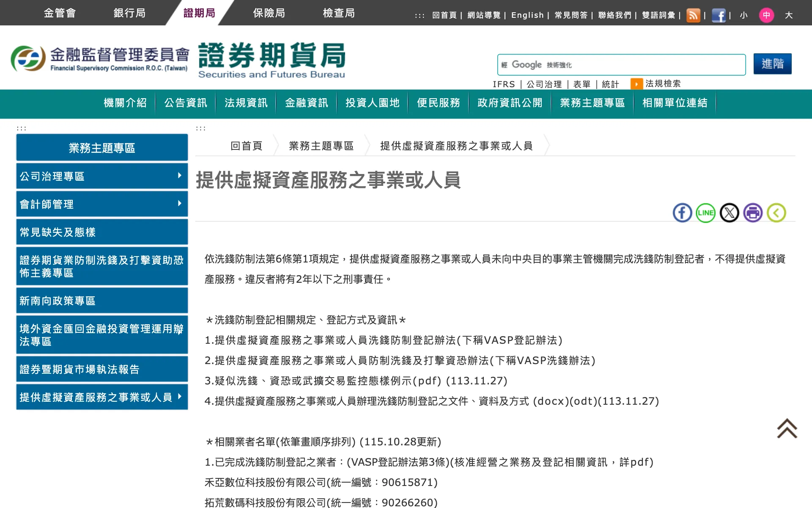Open the Facebook icon in the top bar
Screen dimensions: 812x508
(719, 15)
